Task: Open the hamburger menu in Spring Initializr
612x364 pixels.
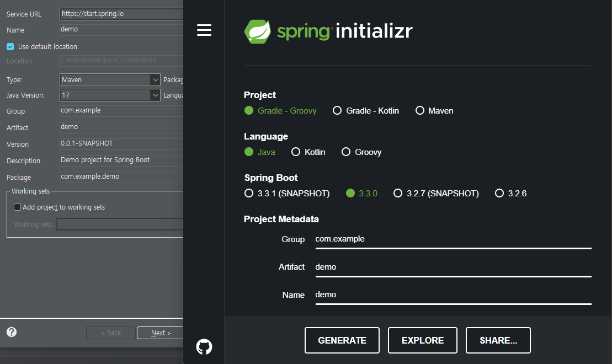Action: pyautogui.click(x=204, y=30)
